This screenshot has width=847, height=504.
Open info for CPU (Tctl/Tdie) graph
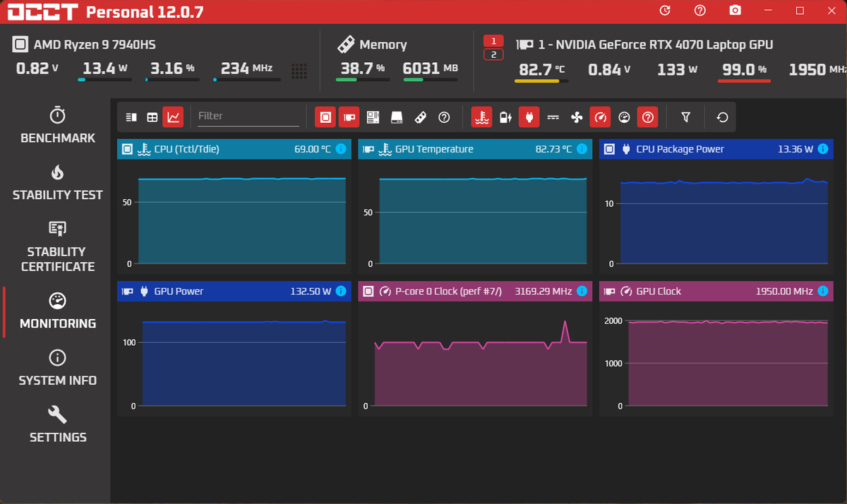coord(341,149)
